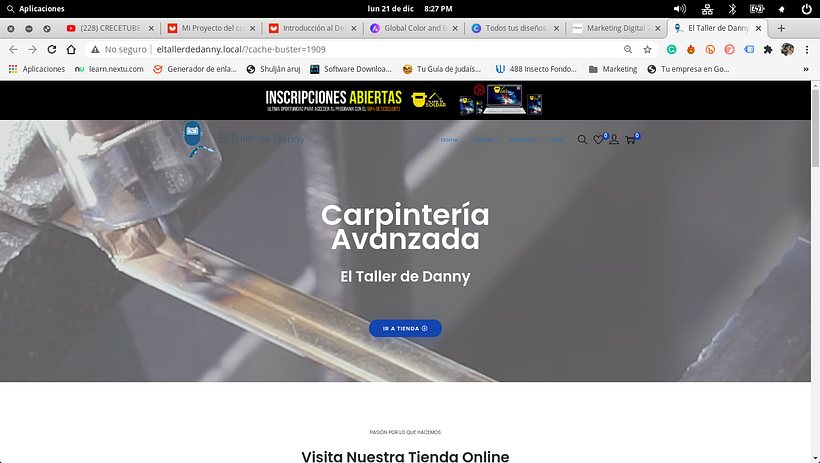Viewport: 820px width, 463px height.
Task: Open the Aplicaciones bookmark shortcut
Action: [37, 69]
